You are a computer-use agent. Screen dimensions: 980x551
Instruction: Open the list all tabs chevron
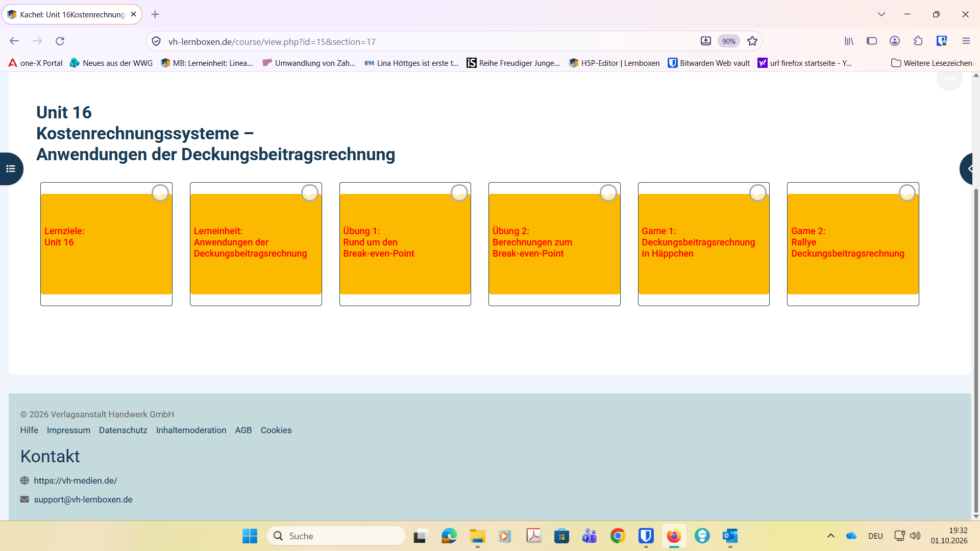(x=881, y=14)
